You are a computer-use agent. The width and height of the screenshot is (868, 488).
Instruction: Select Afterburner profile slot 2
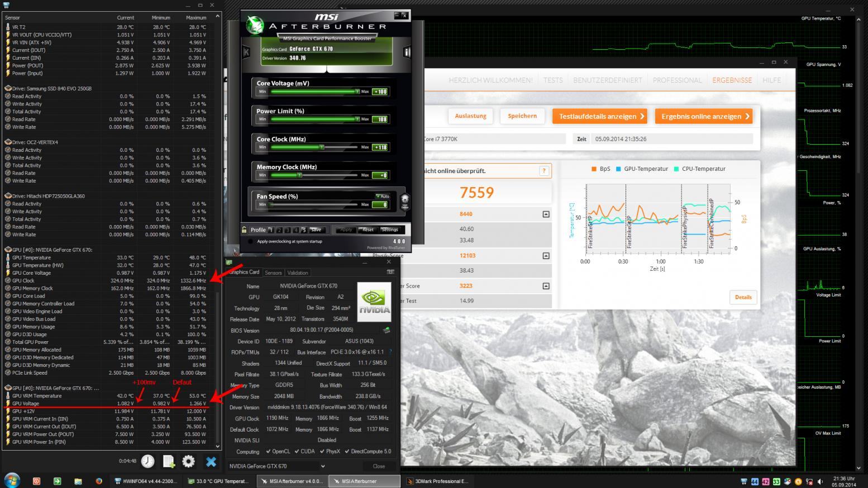click(279, 229)
